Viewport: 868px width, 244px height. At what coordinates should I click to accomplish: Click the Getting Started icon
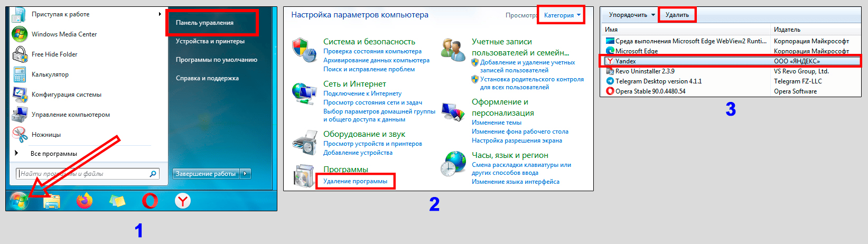pos(20,14)
